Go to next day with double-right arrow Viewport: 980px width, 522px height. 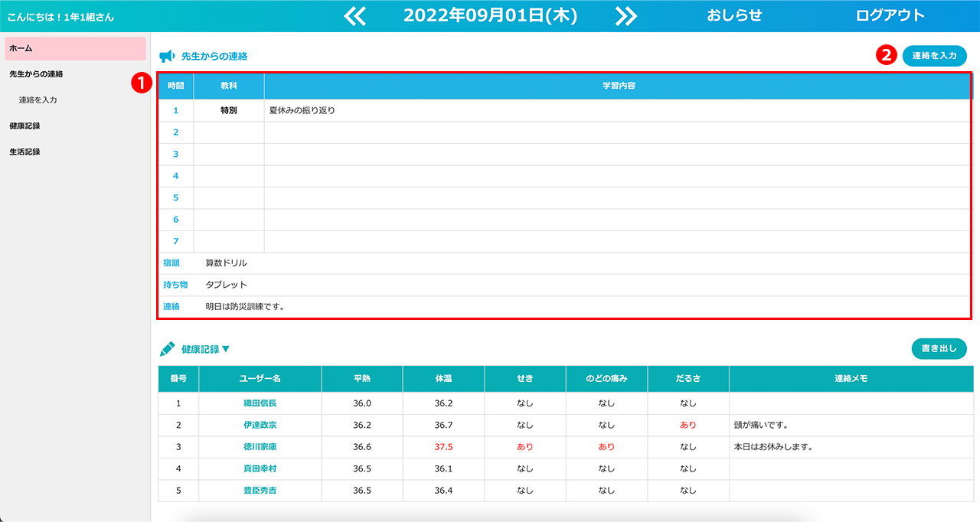626,16
